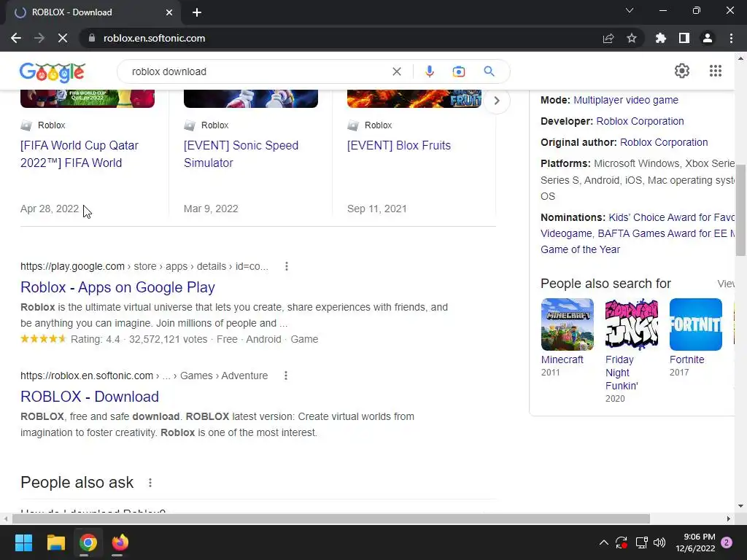The height and width of the screenshot is (560, 747).
Task: Share this page icon in address bar
Action: [x=608, y=38]
